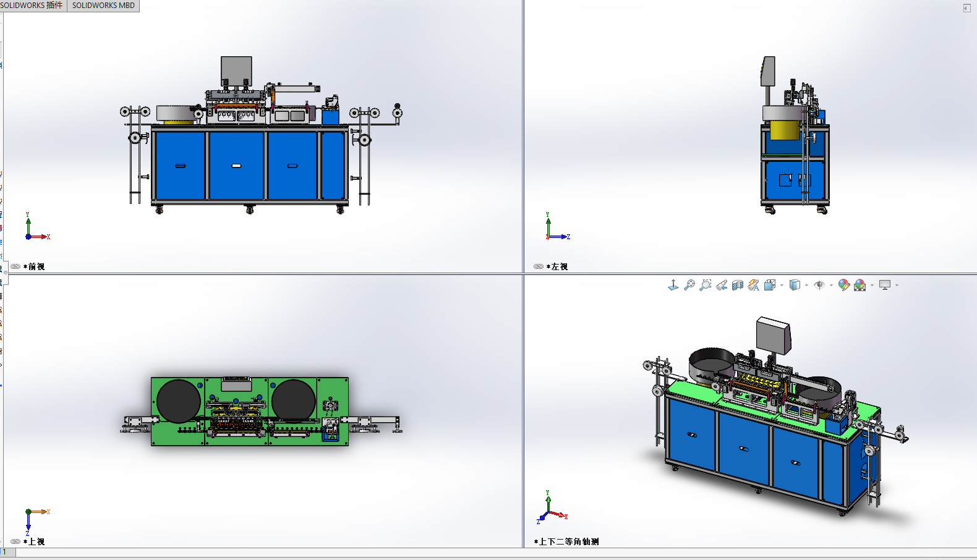Select the gray control box in front view
The width and height of the screenshot is (977, 560).
[x=236, y=71]
